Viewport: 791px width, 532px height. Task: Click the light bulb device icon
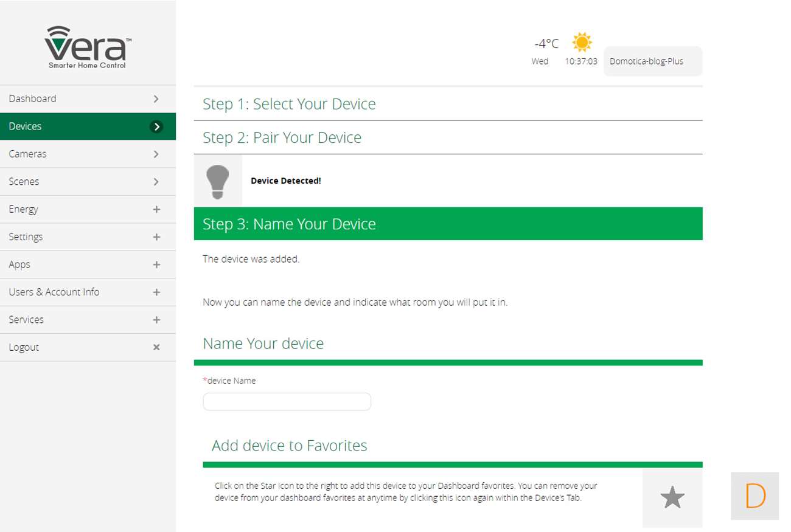pyautogui.click(x=218, y=181)
